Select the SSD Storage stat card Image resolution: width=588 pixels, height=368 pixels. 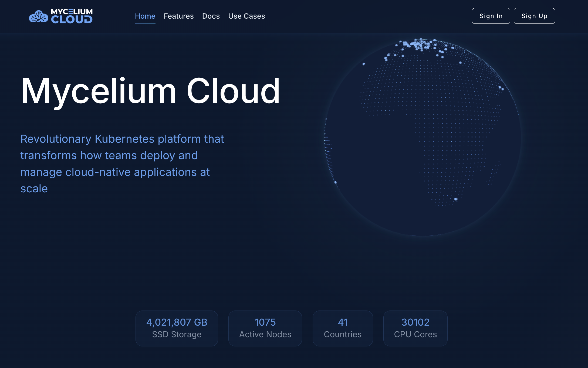pyautogui.click(x=177, y=328)
